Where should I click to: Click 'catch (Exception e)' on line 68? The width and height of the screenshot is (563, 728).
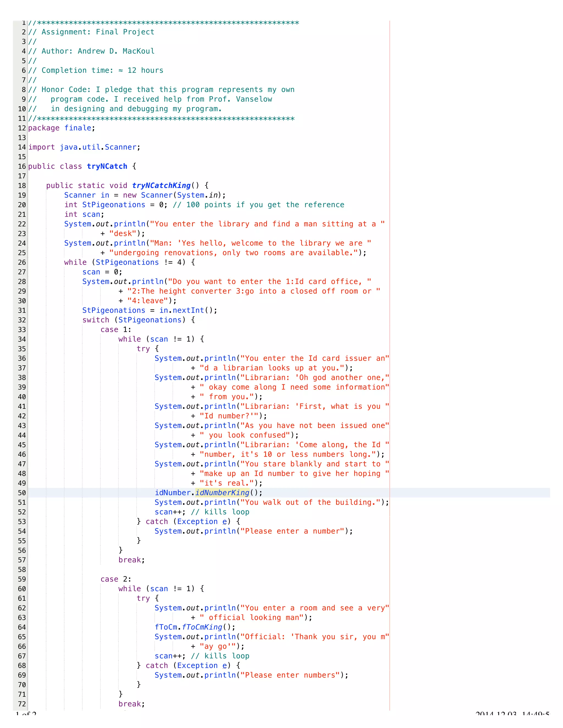click(188, 665)
